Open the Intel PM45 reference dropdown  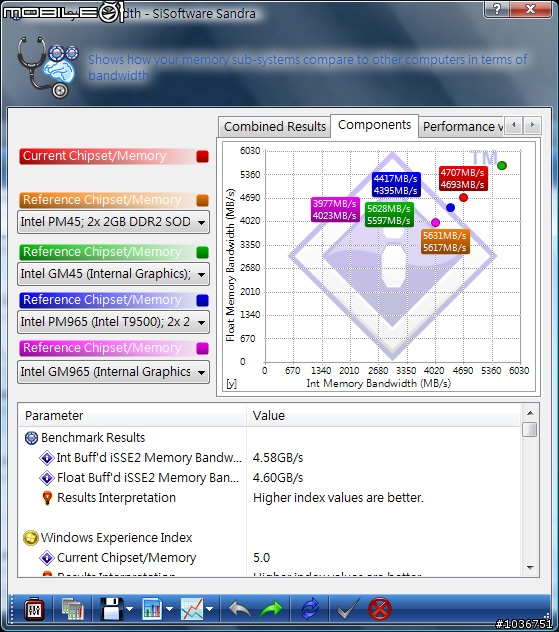113,222
